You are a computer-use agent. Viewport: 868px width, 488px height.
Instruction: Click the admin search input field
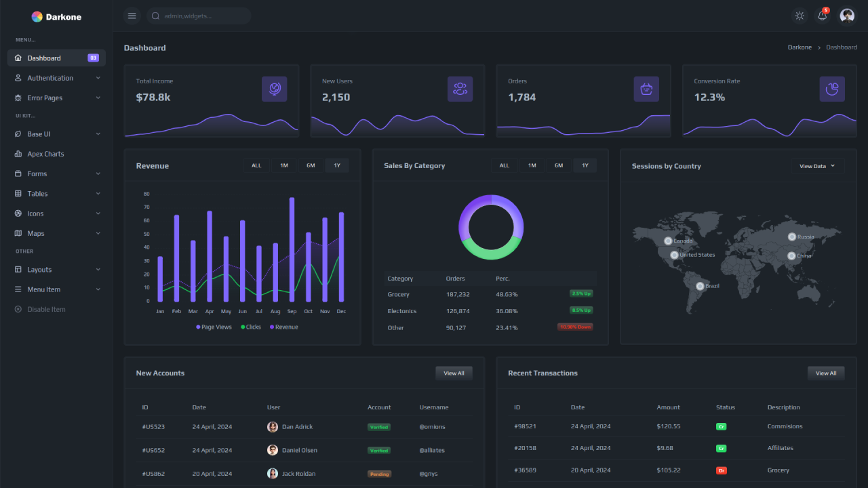[x=199, y=15]
